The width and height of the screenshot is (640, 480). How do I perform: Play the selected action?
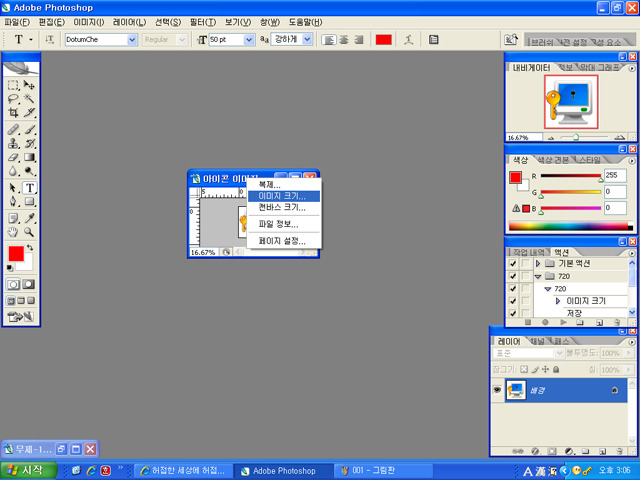(x=563, y=322)
